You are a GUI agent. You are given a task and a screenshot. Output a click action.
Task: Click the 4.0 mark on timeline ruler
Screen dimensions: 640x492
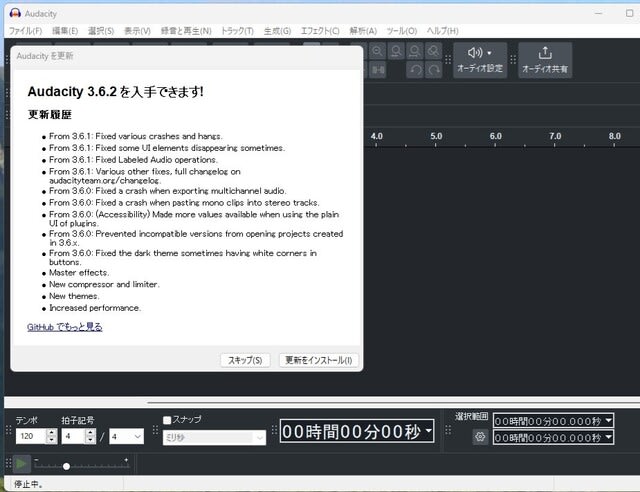376,136
